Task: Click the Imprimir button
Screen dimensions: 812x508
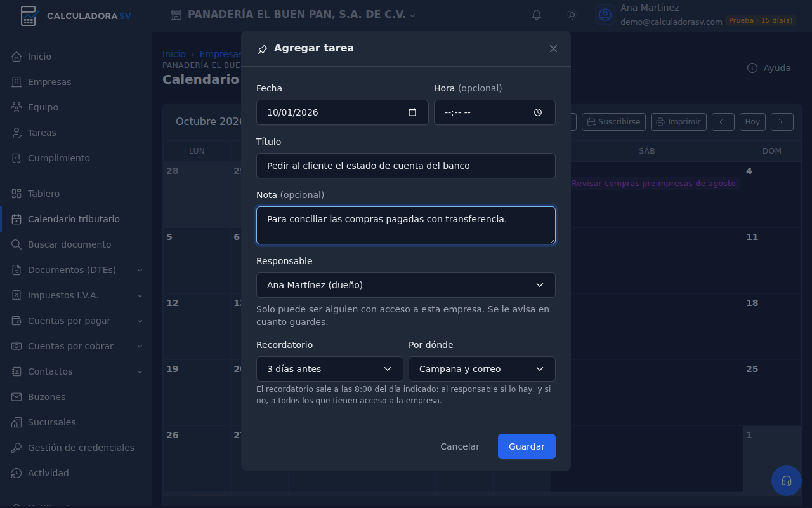Action: click(x=679, y=122)
